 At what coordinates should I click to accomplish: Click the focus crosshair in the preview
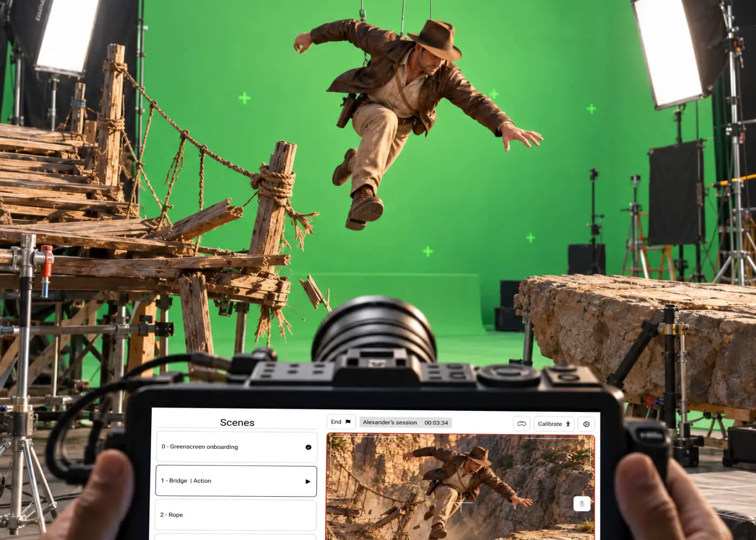pos(461,504)
